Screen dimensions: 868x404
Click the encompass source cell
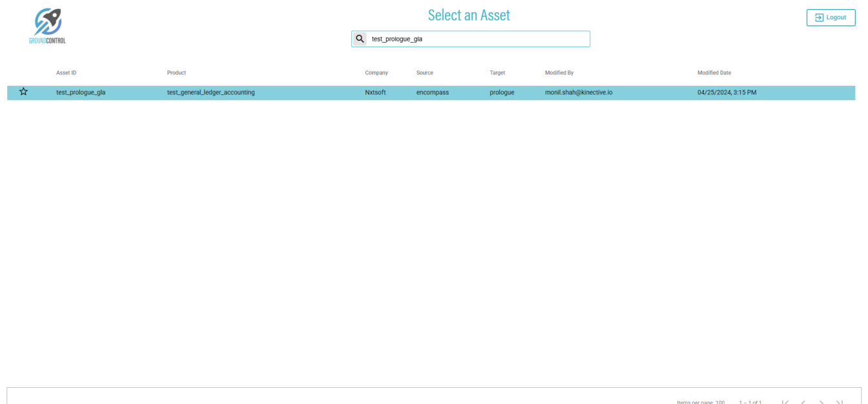click(433, 92)
